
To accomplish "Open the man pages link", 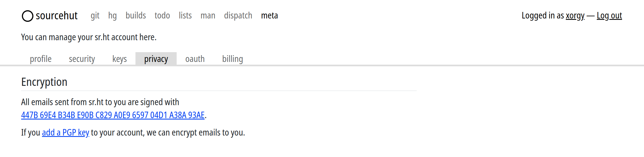I will point(208,15).
